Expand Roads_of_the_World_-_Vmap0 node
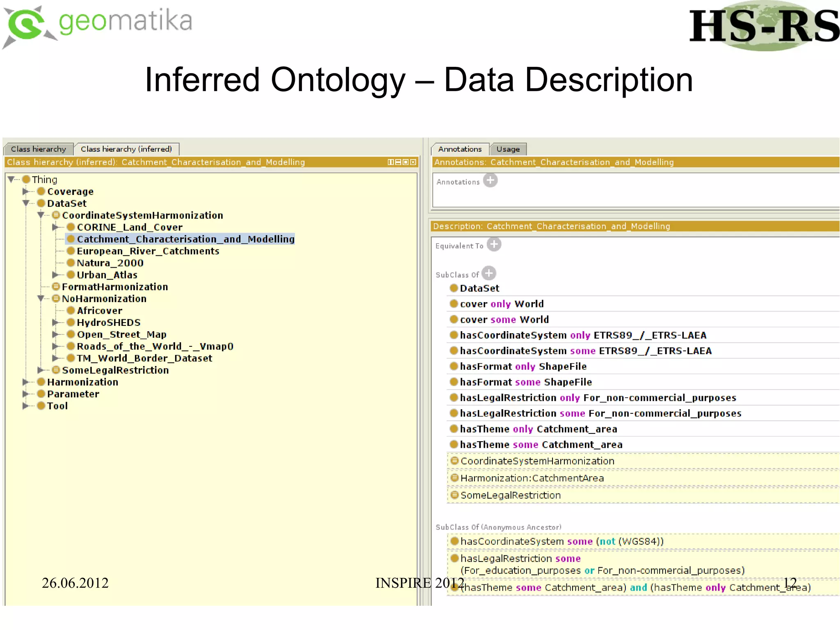 56,346
